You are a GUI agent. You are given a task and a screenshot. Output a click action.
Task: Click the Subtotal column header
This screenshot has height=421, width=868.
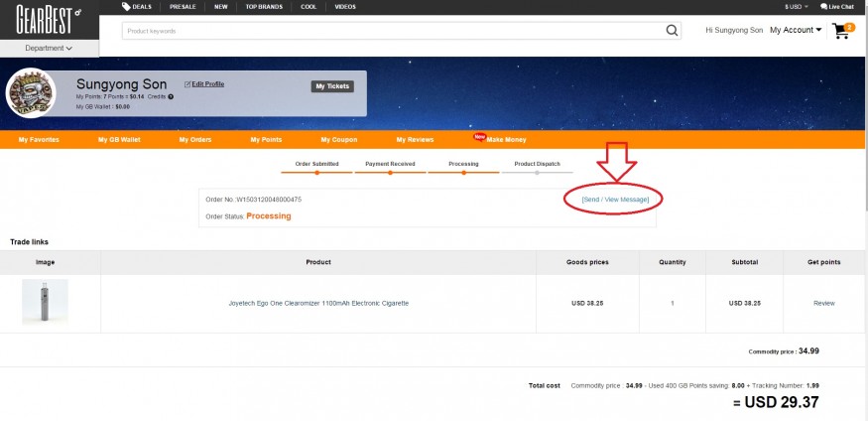click(745, 262)
